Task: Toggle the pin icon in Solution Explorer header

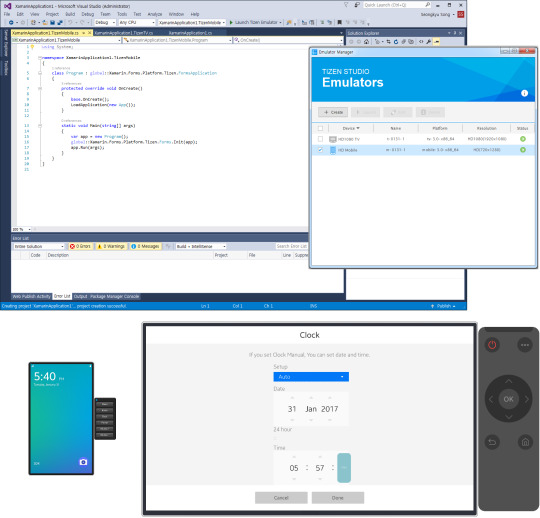Action: pyautogui.click(x=455, y=33)
